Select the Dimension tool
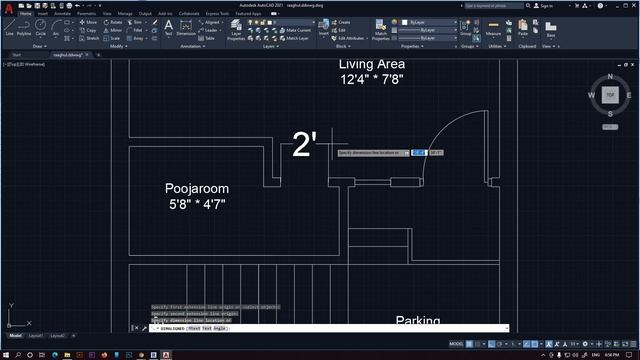 [x=186, y=28]
